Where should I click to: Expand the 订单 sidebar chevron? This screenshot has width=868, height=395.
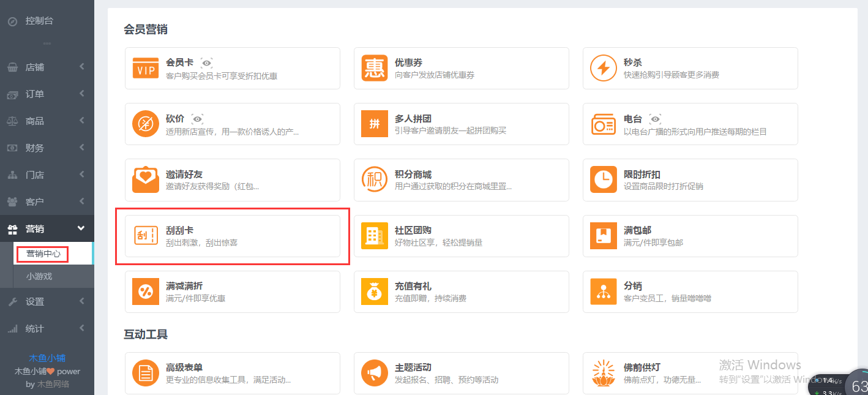(81, 94)
